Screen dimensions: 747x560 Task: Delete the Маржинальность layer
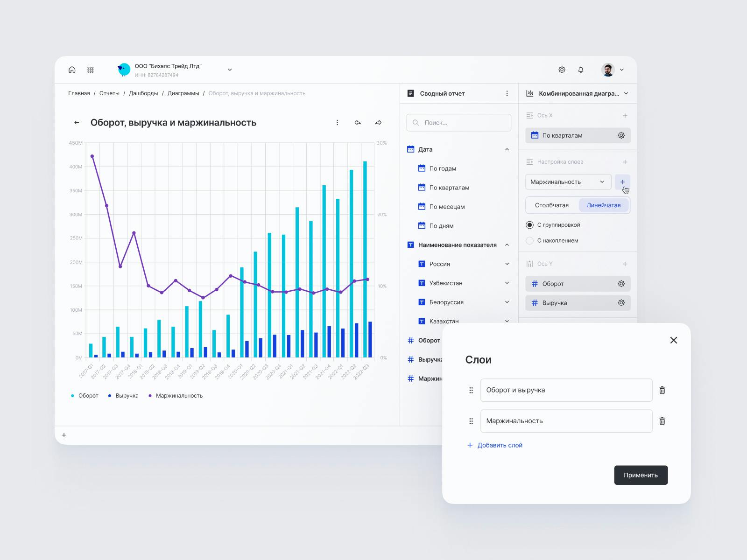(x=662, y=421)
